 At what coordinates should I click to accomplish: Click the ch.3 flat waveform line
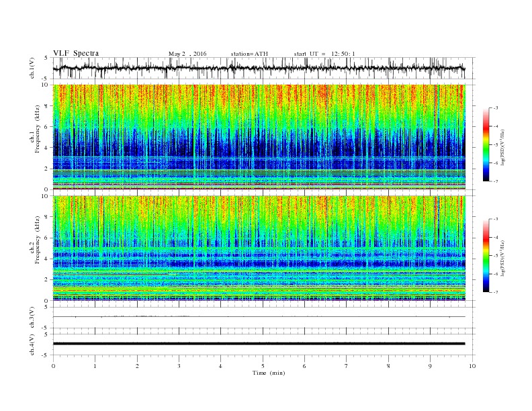(259, 317)
